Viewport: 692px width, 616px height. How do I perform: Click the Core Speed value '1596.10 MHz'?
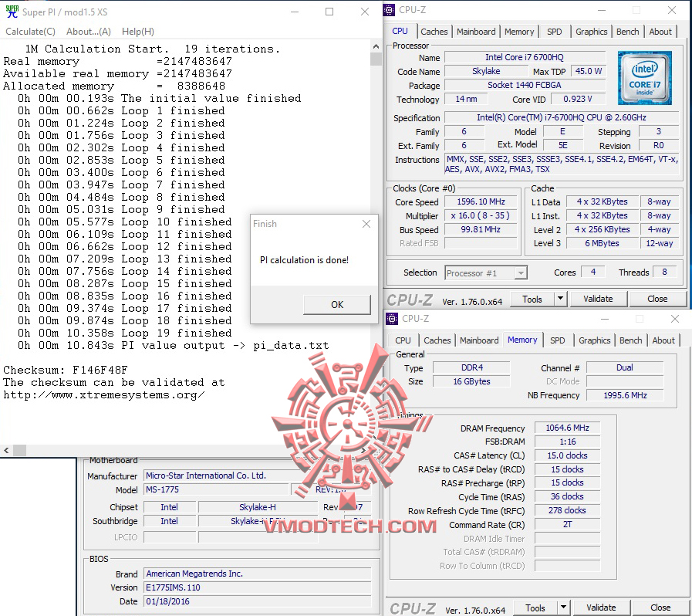[x=481, y=201]
